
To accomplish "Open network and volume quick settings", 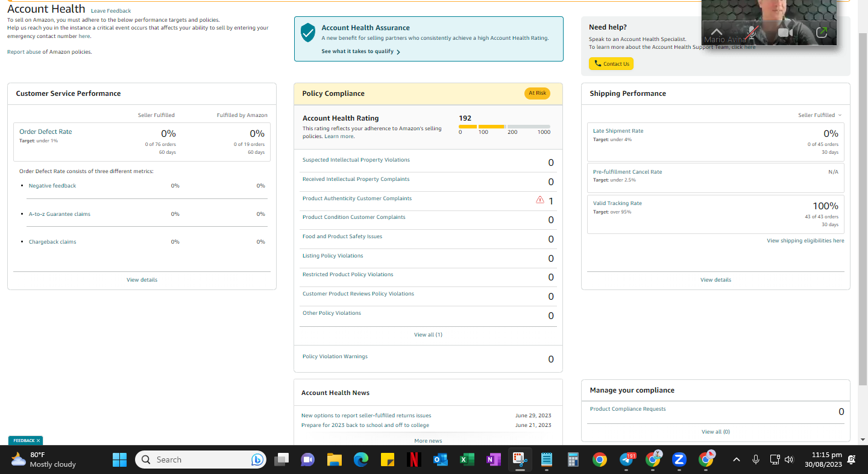I will [x=782, y=460].
